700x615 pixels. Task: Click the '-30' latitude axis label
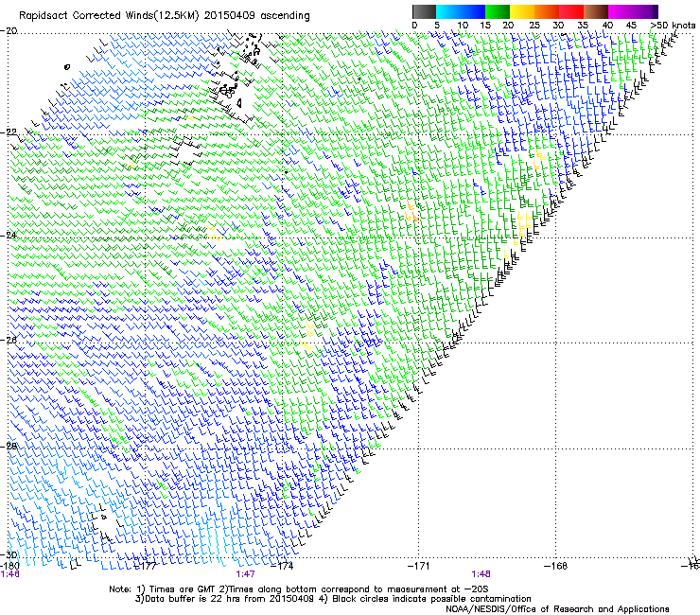pos(9,554)
